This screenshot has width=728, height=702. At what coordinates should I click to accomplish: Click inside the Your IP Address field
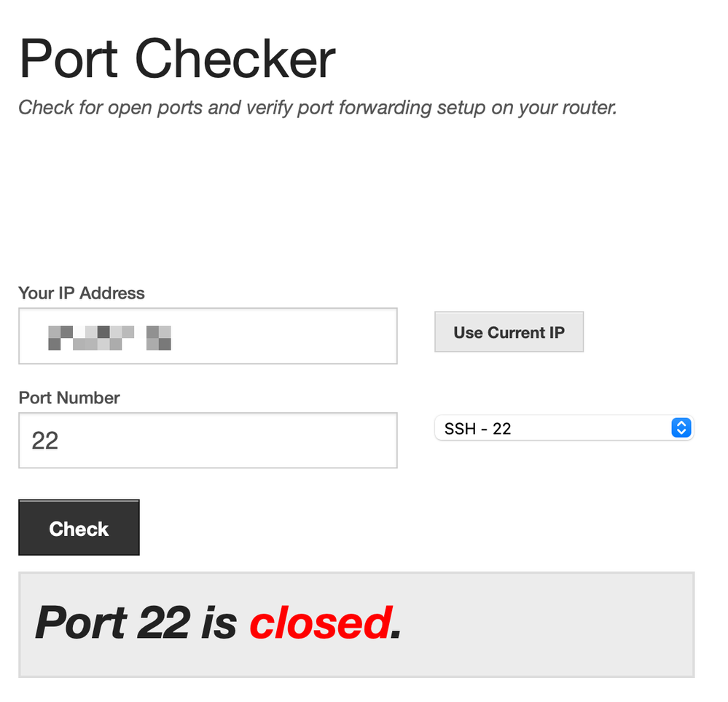[x=208, y=336]
